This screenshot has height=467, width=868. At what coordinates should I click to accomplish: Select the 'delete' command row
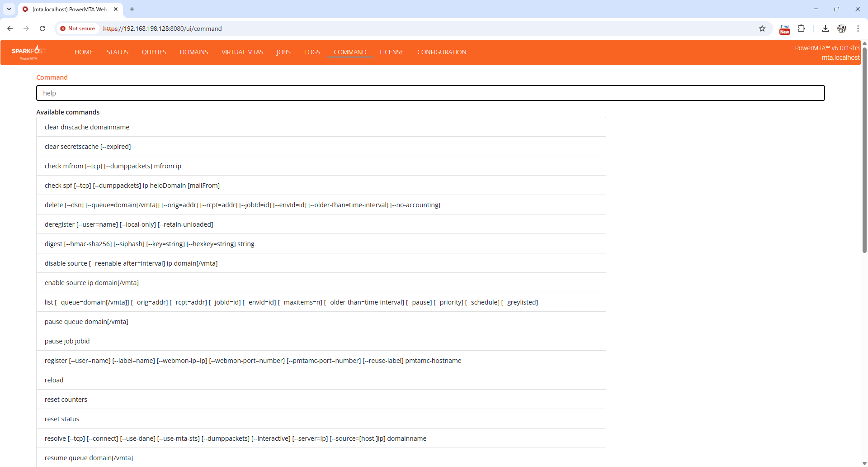(x=321, y=205)
